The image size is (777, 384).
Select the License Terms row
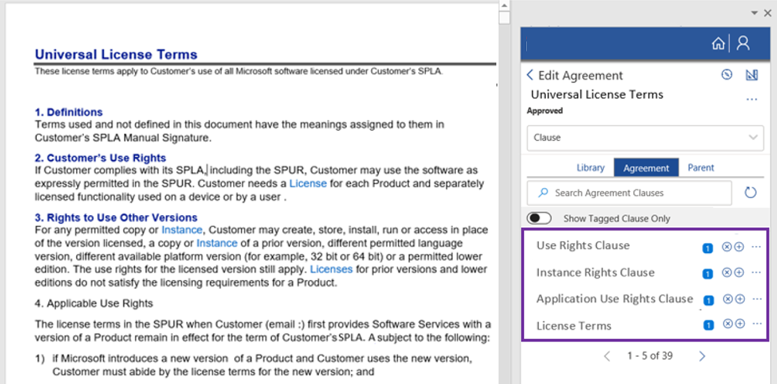[x=645, y=326]
